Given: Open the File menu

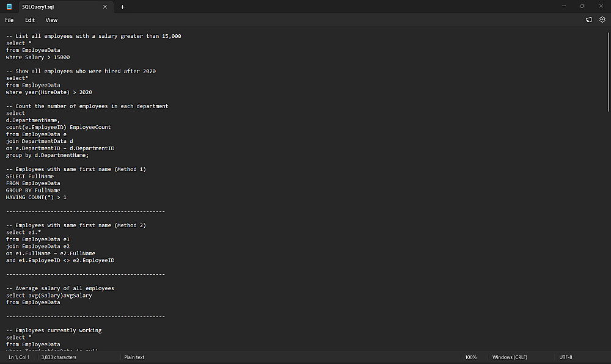Looking at the screenshot, I should 9,20.
